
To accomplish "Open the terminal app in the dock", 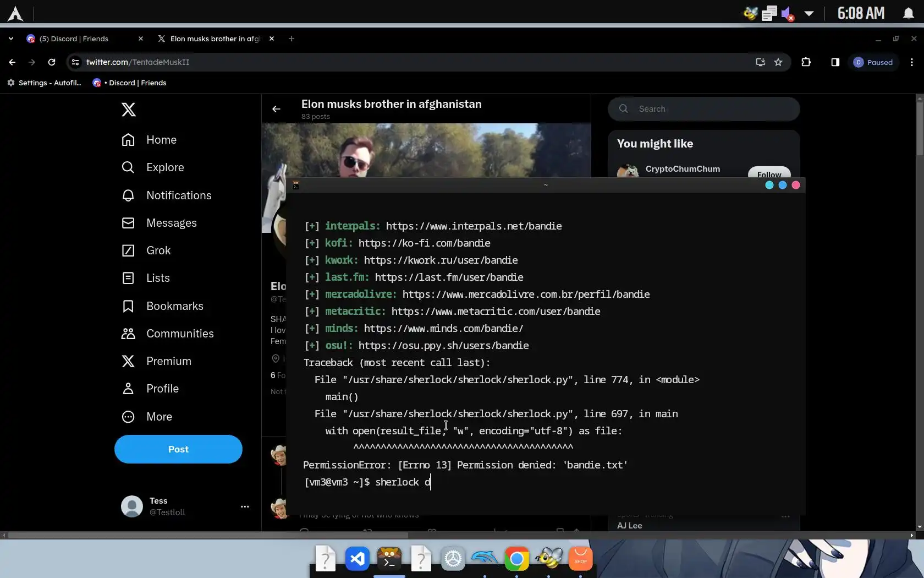I will [389, 559].
